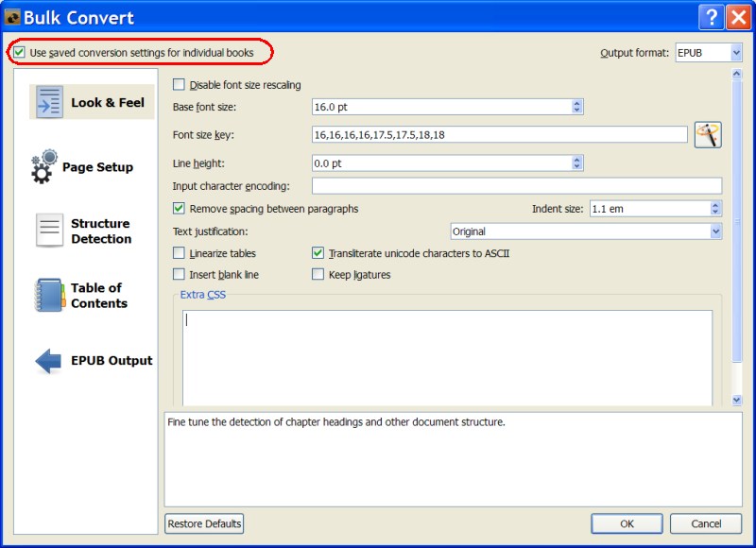Decrease Base font size with down arrow
This screenshot has height=548, width=756.
(x=576, y=110)
